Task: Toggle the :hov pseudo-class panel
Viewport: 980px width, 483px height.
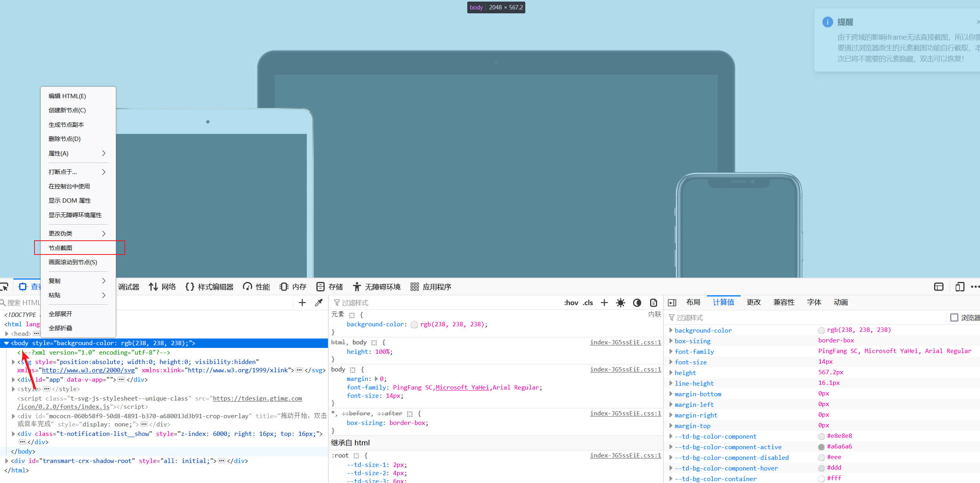Action: coord(571,303)
